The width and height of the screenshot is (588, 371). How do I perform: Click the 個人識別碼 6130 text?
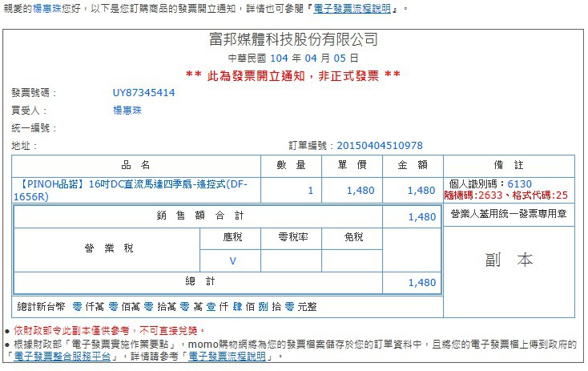click(490, 183)
